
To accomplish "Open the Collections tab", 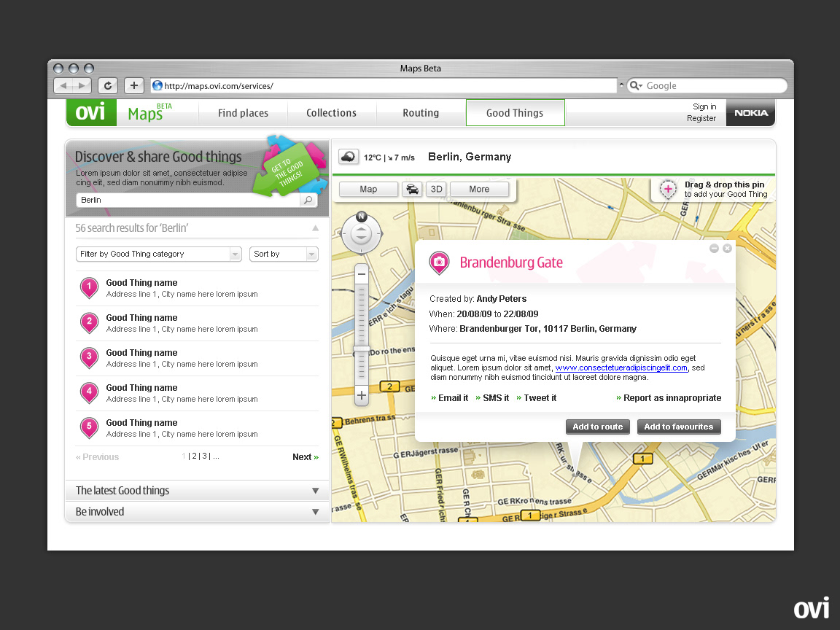I will click(x=332, y=113).
